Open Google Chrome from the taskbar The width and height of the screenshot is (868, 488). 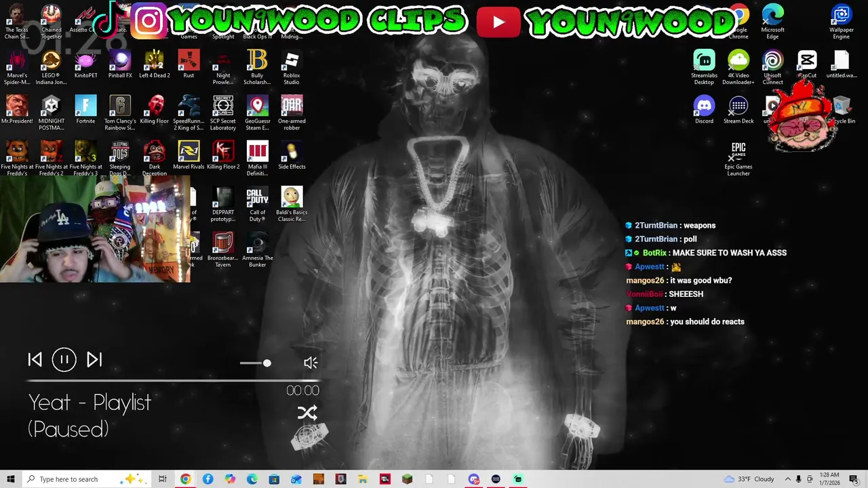click(185, 479)
